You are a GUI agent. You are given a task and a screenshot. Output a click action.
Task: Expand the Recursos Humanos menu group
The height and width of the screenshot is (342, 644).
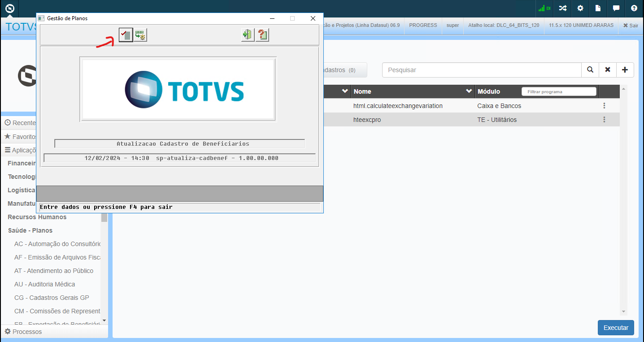click(x=37, y=217)
